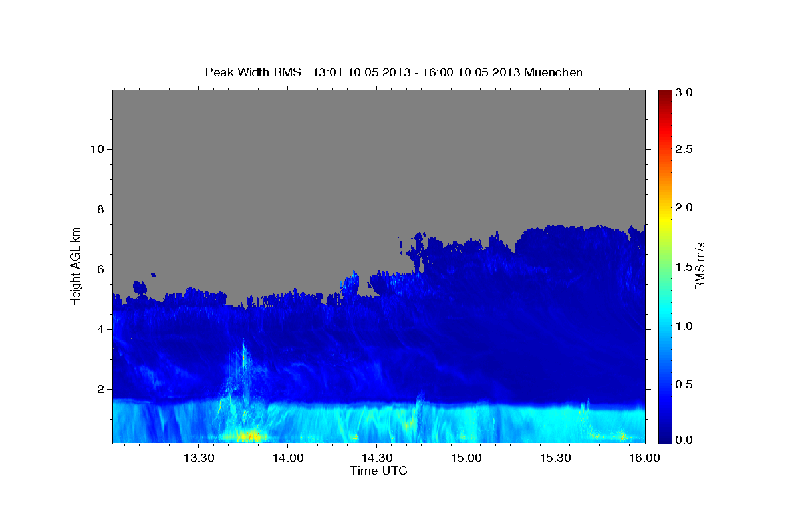Click the plot title 'Peak Width RMS'
This screenshot has height=532, width=798.
click(253, 72)
